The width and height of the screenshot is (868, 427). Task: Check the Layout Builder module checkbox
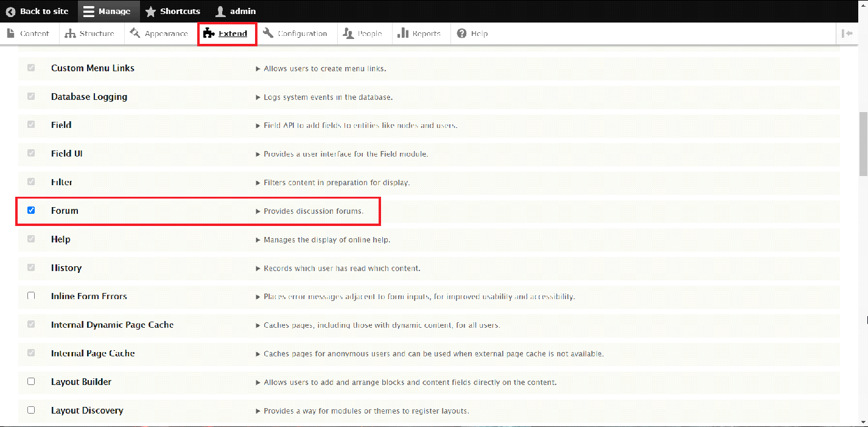tap(31, 381)
